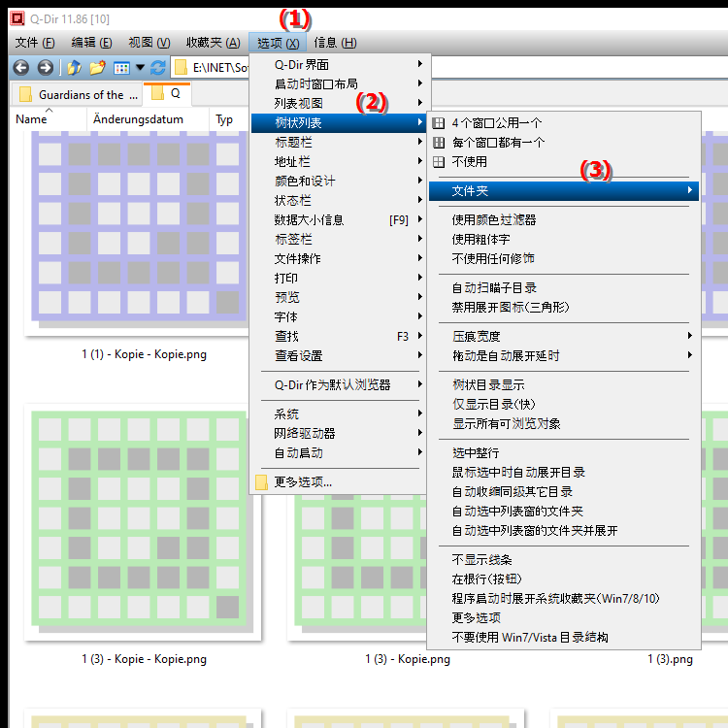This screenshot has width=728, height=728.
Task: Toggle 使用颜色过滤器 option
Action: pyautogui.click(x=564, y=219)
